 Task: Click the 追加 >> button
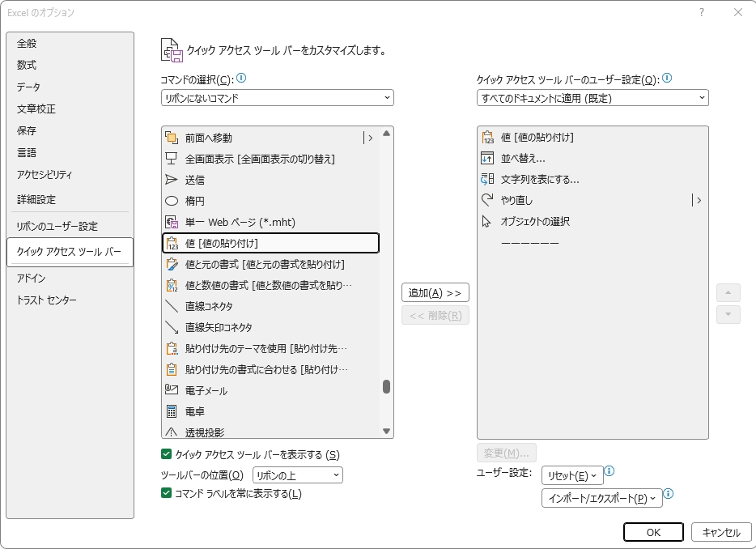tap(435, 292)
